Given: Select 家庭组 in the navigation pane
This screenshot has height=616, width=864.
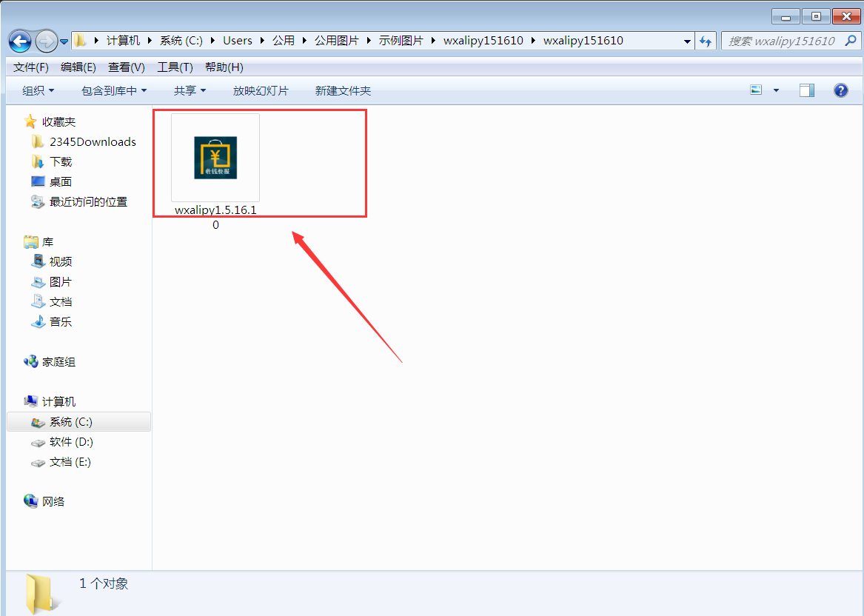Looking at the screenshot, I should click(59, 361).
